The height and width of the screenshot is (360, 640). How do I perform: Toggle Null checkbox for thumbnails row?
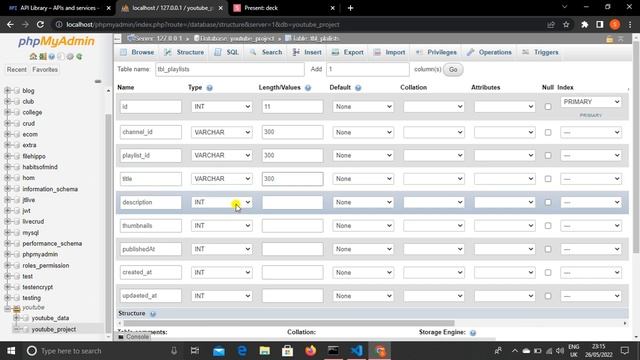(548, 226)
